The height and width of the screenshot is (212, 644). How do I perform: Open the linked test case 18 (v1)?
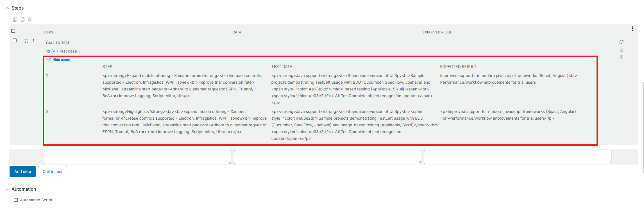[x=52, y=51]
